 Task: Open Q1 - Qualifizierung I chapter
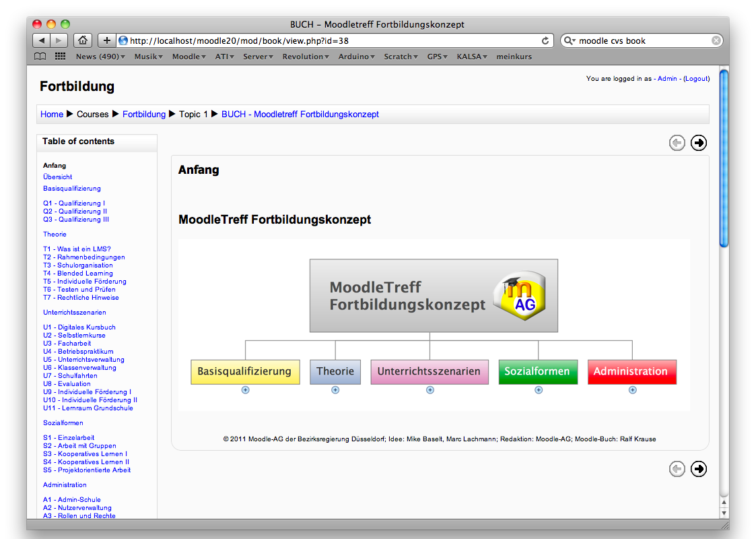pos(74,203)
